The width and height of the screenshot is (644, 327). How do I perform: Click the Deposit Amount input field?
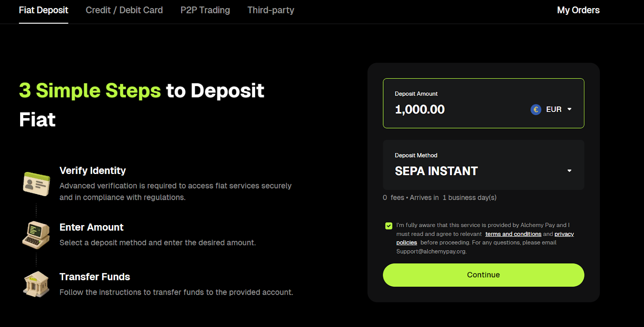[443, 109]
